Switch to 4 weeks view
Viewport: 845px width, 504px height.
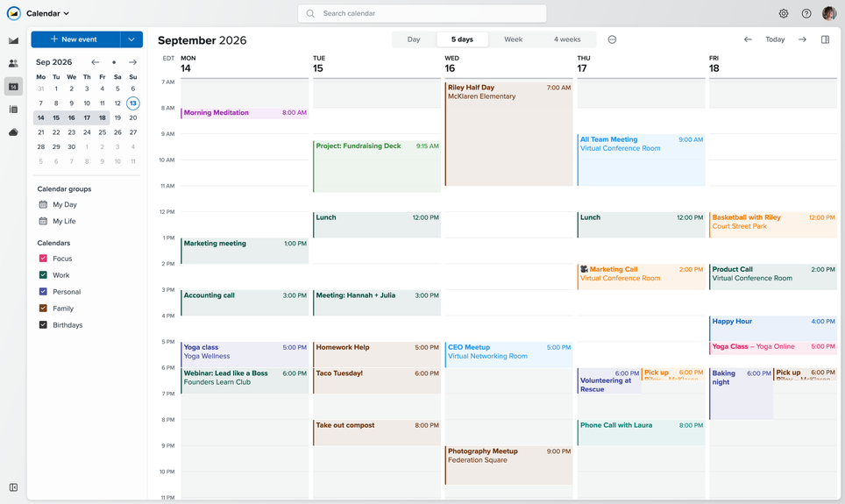567,39
